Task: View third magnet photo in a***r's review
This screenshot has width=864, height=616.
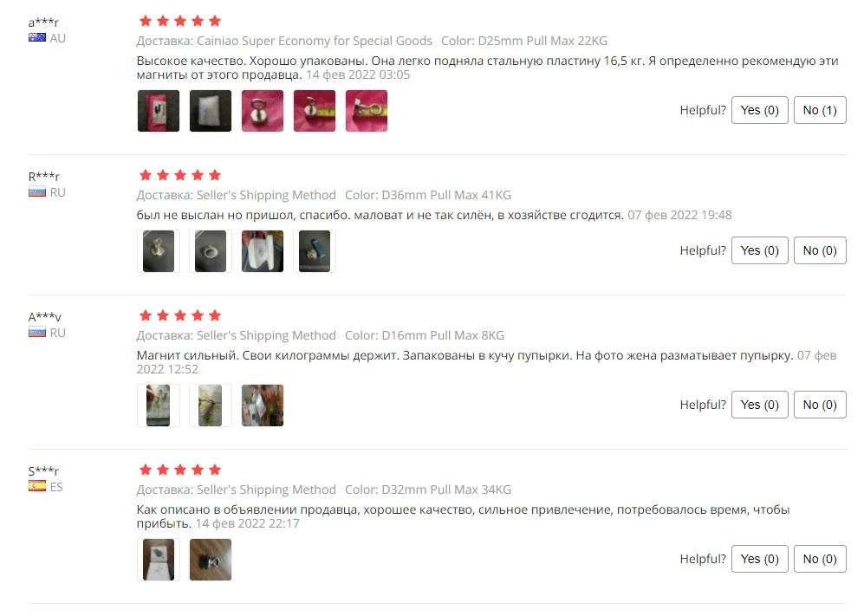Action: pyautogui.click(x=263, y=111)
